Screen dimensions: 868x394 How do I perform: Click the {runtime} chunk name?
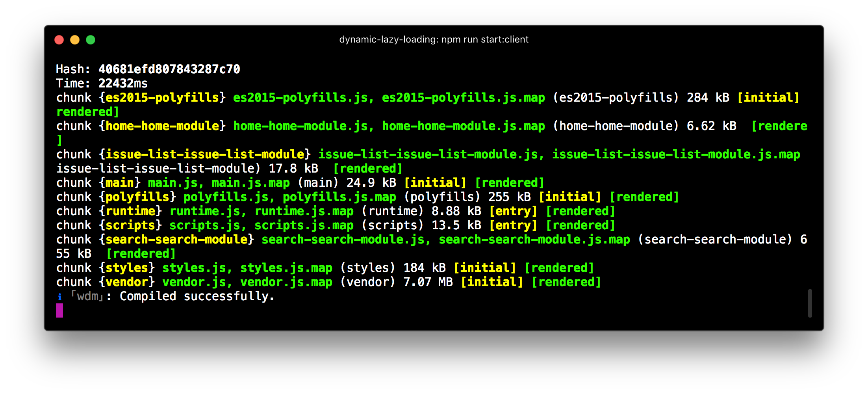tap(130, 211)
